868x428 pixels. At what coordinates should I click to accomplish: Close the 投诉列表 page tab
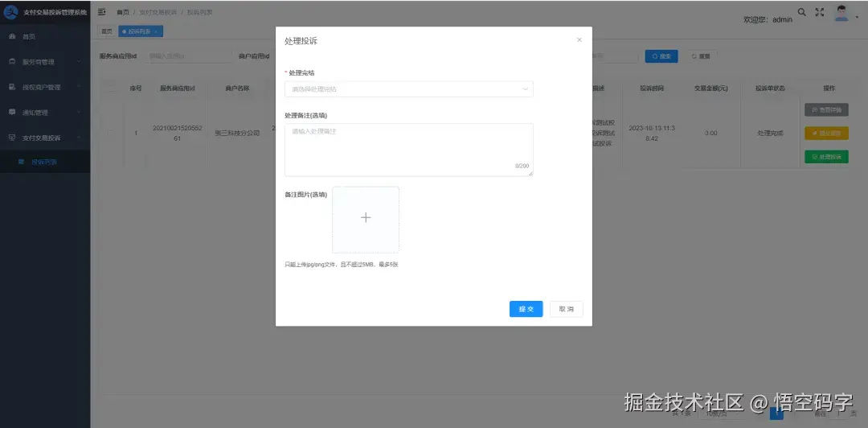(x=156, y=31)
